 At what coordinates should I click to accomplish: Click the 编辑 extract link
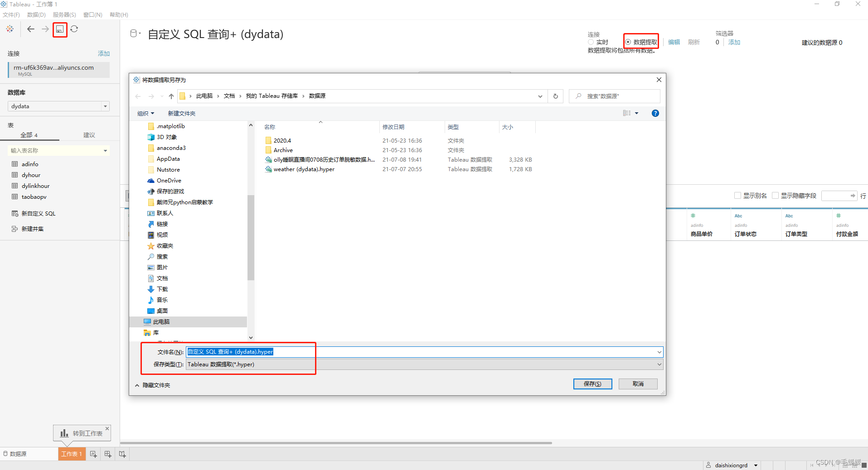point(674,42)
